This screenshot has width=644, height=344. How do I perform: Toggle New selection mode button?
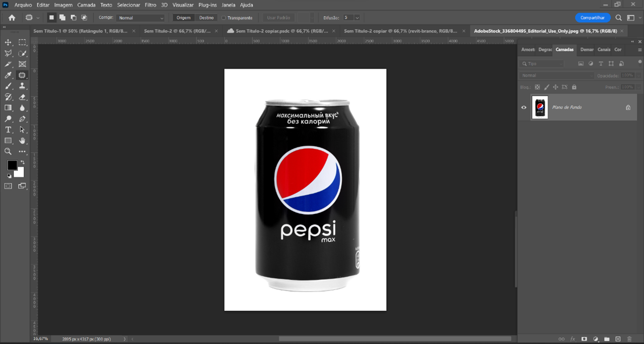51,18
